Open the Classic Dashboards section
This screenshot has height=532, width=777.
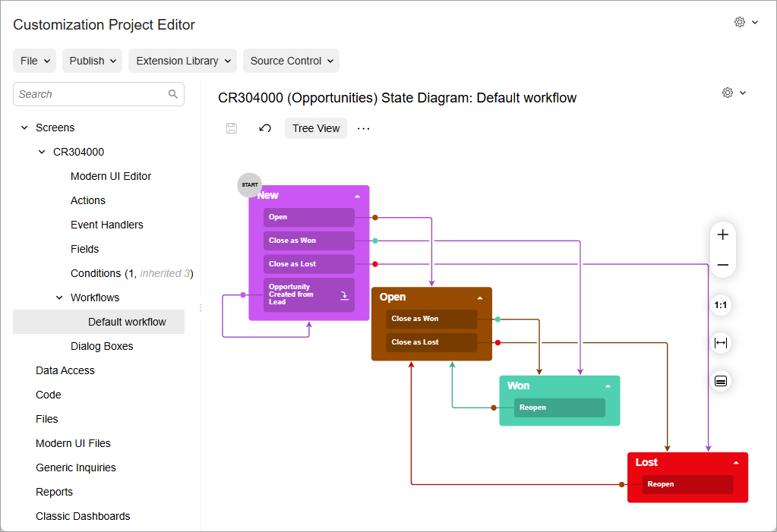point(83,515)
